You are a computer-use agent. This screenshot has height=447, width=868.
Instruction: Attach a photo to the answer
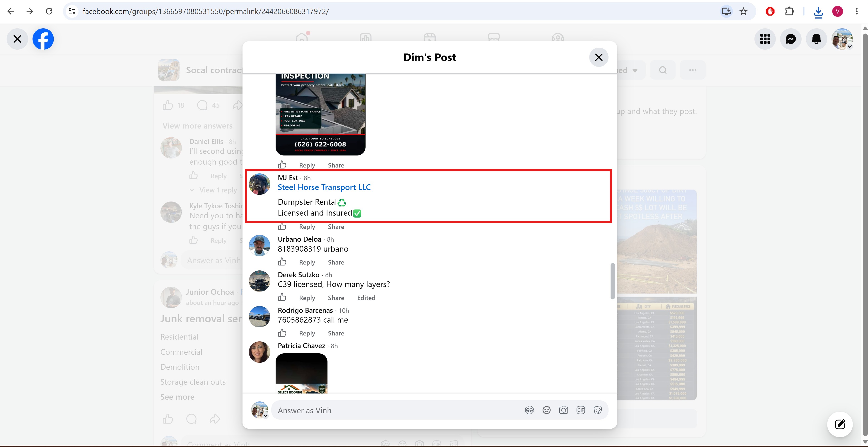pos(563,410)
